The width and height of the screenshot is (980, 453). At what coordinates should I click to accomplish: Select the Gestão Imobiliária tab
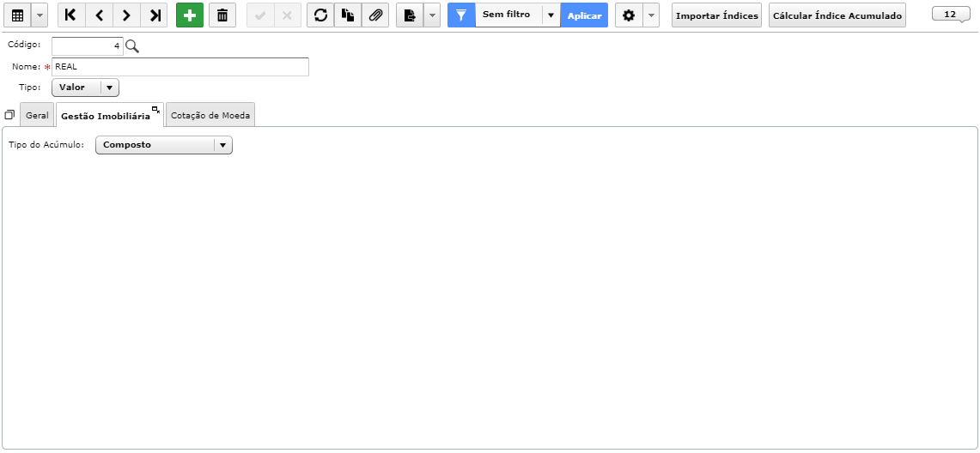[106, 116]
